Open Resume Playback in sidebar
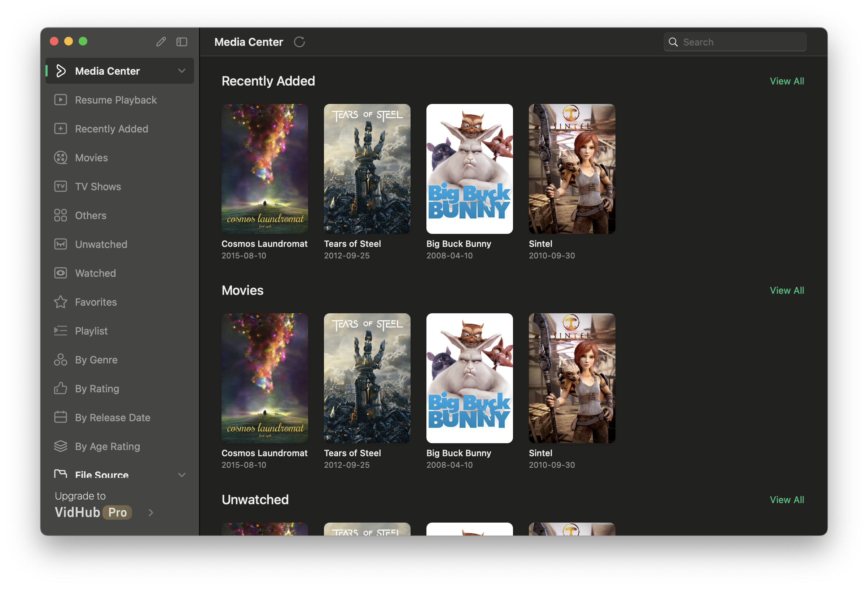The width and height of the screenshot is (868, 589). 119,100
